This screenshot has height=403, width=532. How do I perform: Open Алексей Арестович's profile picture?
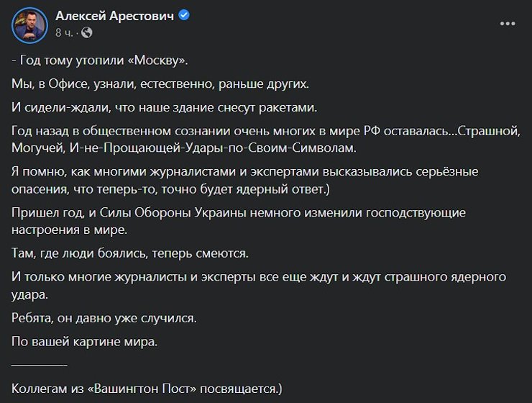28,24
